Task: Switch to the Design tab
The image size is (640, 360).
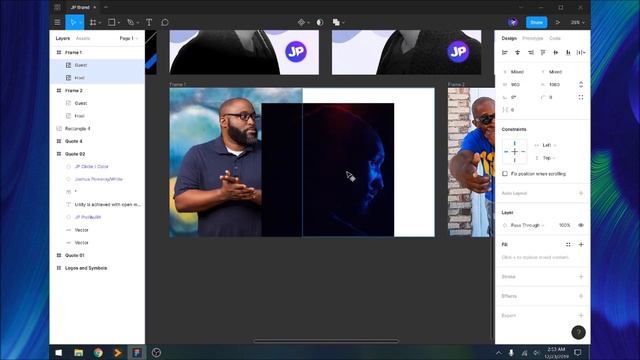Action: point(509,38)
